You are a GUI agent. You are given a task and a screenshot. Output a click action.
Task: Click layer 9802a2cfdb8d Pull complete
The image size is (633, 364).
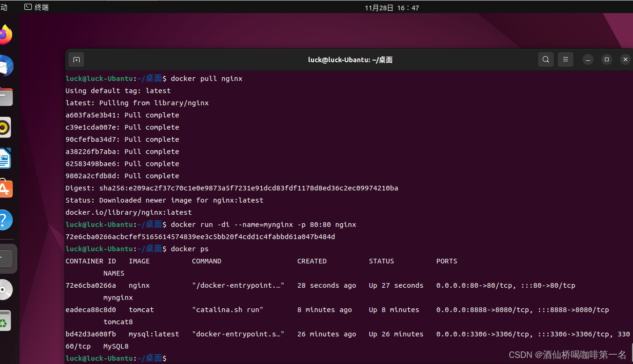(x=122, y=176)
